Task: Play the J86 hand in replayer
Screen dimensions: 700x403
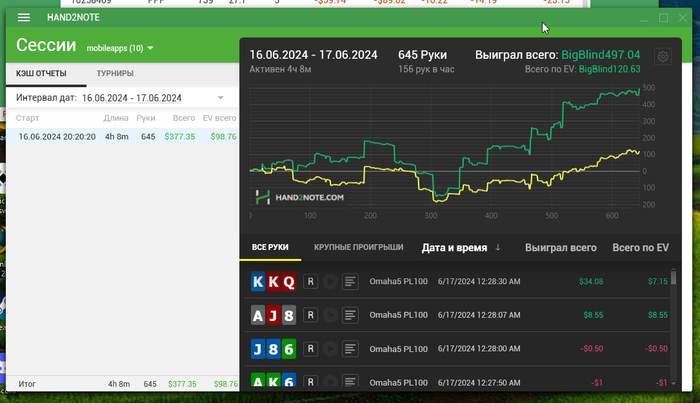Action: (x=330, y=349)
